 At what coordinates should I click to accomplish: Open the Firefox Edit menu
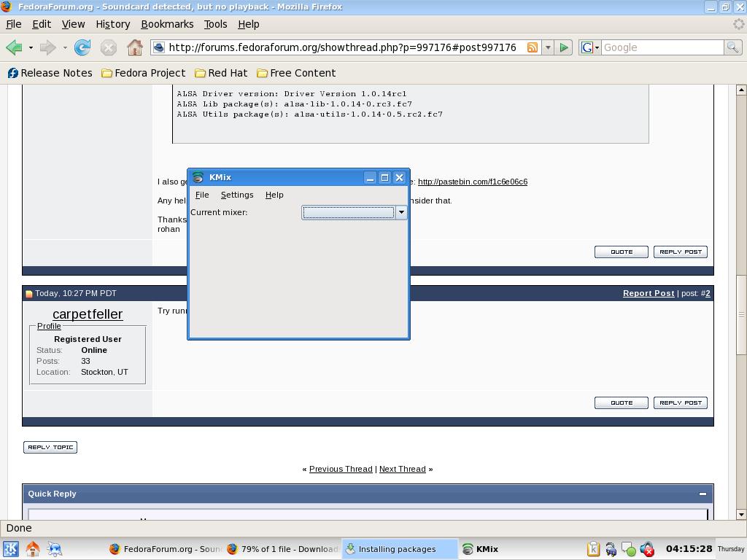(42, 24)
